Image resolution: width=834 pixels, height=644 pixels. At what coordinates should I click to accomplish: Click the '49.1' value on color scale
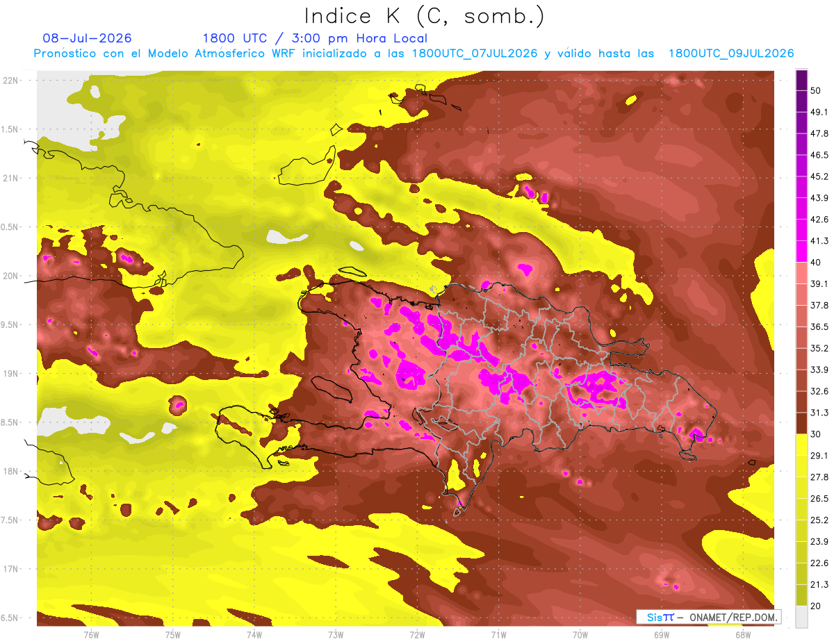coord(819,112)
